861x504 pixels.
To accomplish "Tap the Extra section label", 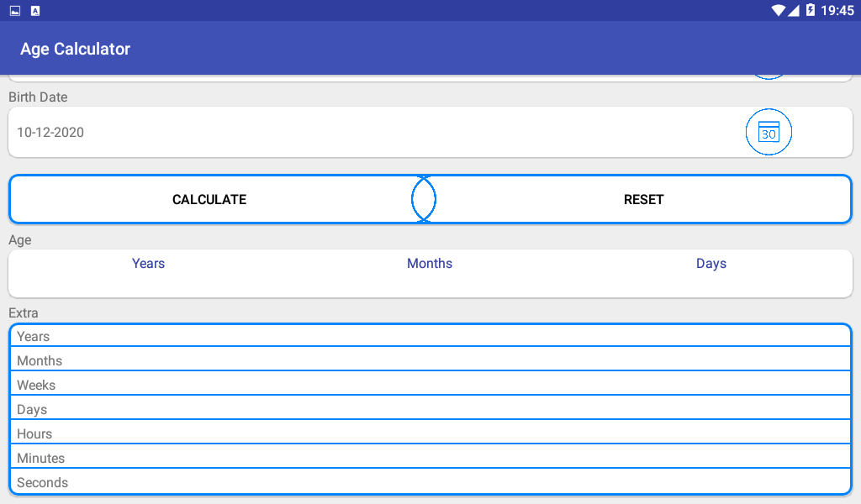I will (x=23, y=313).
